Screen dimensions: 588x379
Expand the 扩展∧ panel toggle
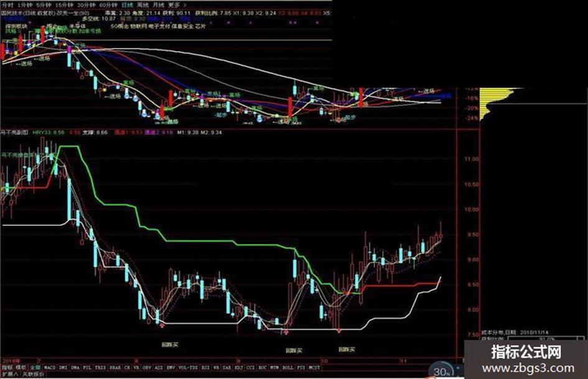click(10, 374)
